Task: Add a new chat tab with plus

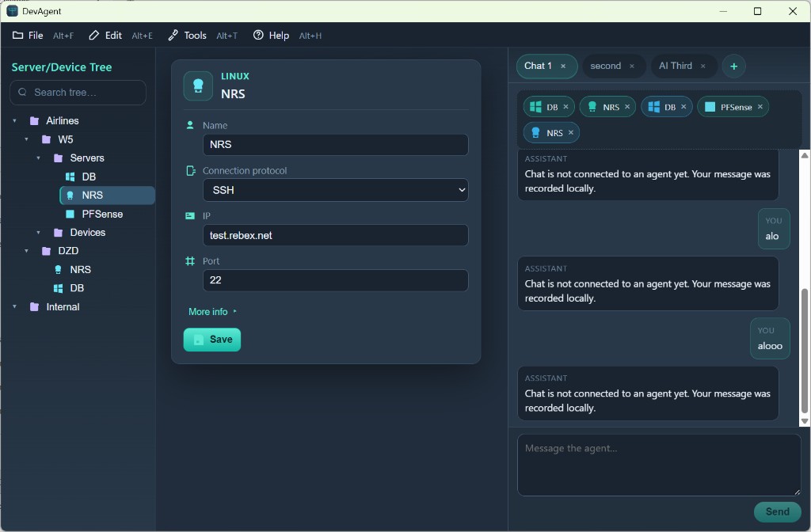Action: 733,66
